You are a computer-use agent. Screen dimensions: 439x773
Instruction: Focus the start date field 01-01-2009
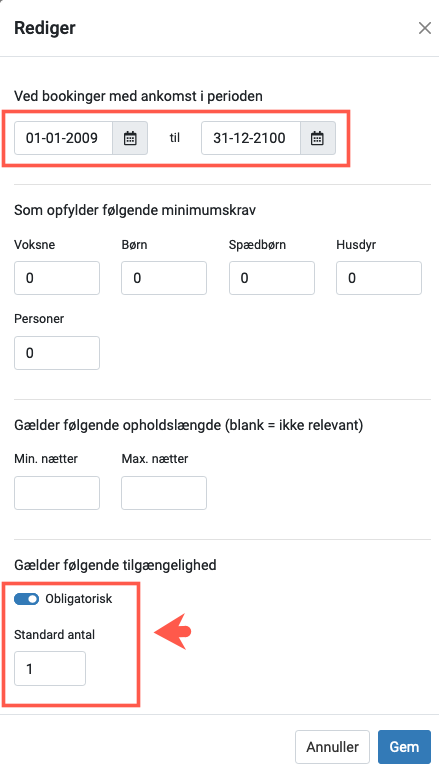[64, 138]
